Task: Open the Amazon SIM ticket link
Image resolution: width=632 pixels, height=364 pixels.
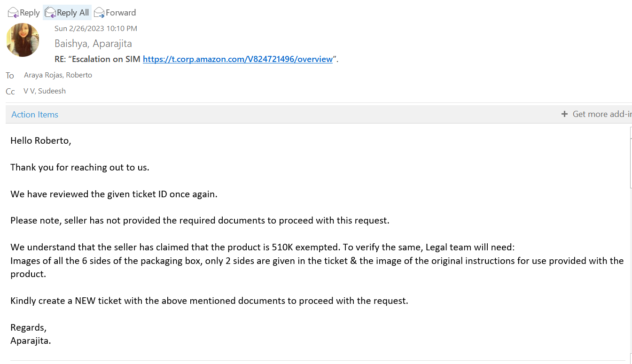Action: coord(238,59)
